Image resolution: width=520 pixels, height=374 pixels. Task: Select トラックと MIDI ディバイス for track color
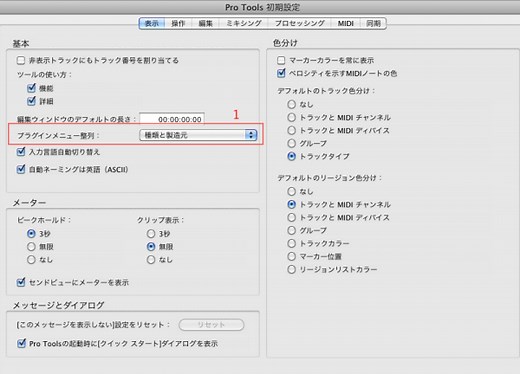292,130
